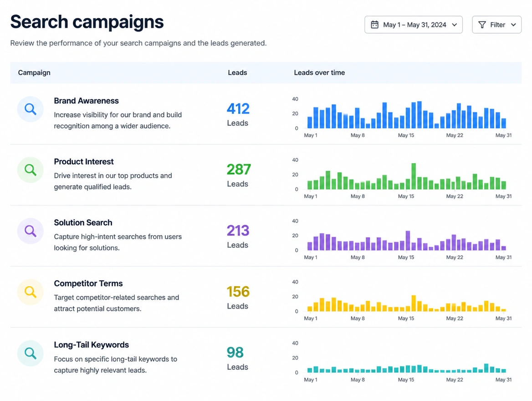
Task: Open the Competitor Terms campaign title
Action: [88, 283]
